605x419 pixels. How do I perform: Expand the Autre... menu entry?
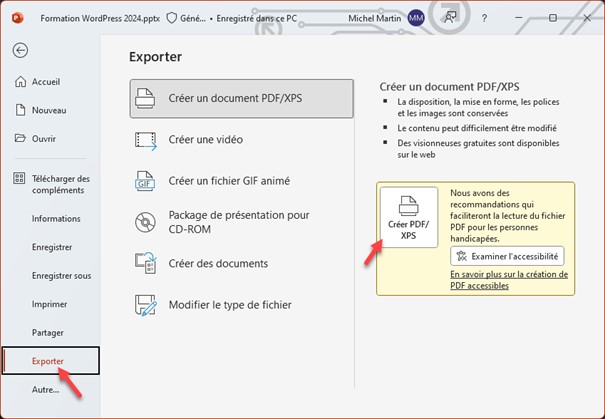45,389
